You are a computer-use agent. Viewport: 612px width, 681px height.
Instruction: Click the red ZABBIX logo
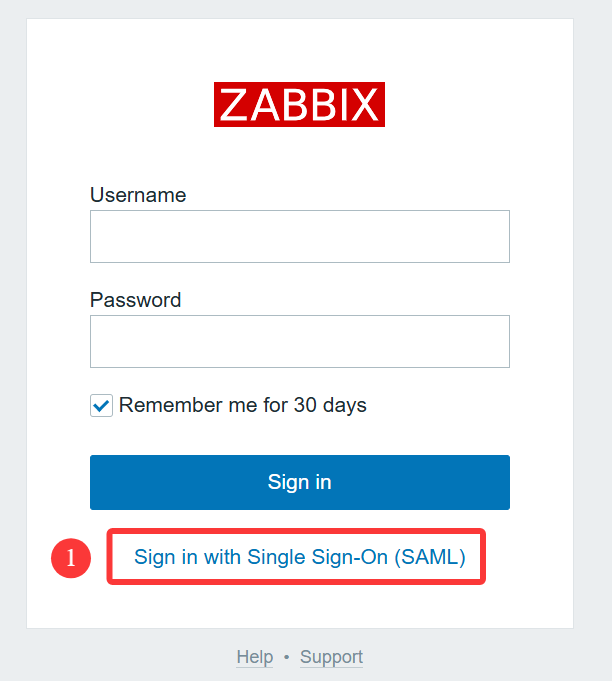299,105
